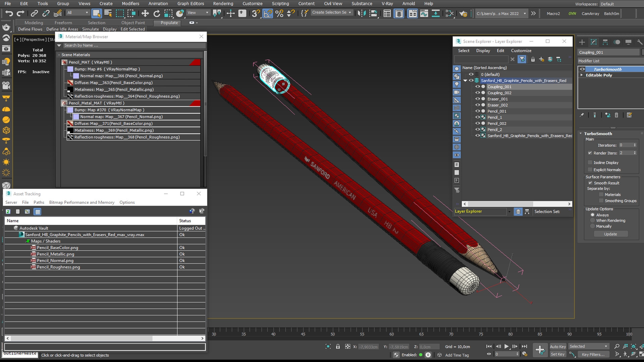Select Manually update option
Viewport: 644px width, 362px height.
[593, 226]
